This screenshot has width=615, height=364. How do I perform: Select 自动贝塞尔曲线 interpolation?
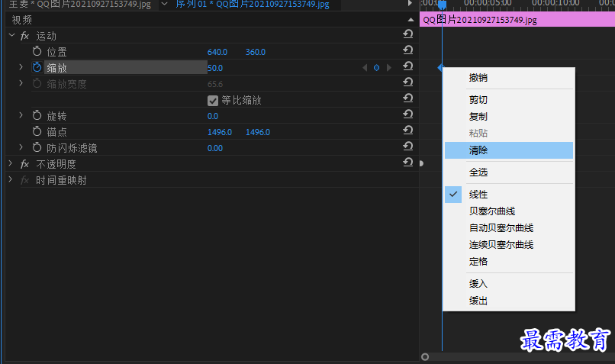(x=509, y=228)
